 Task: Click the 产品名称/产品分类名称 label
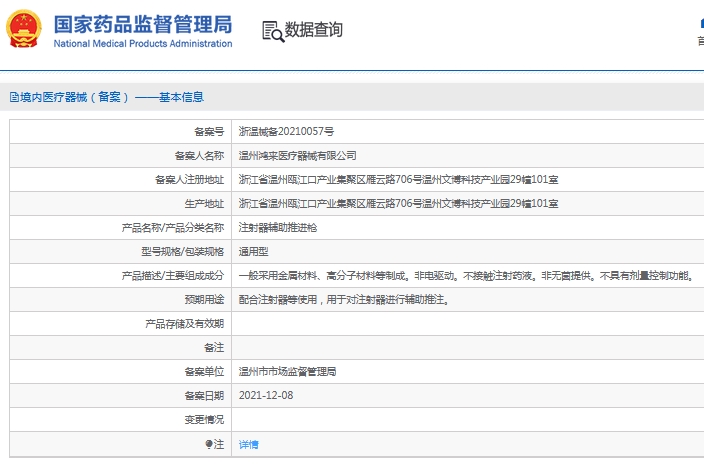[x=172, y=228]
